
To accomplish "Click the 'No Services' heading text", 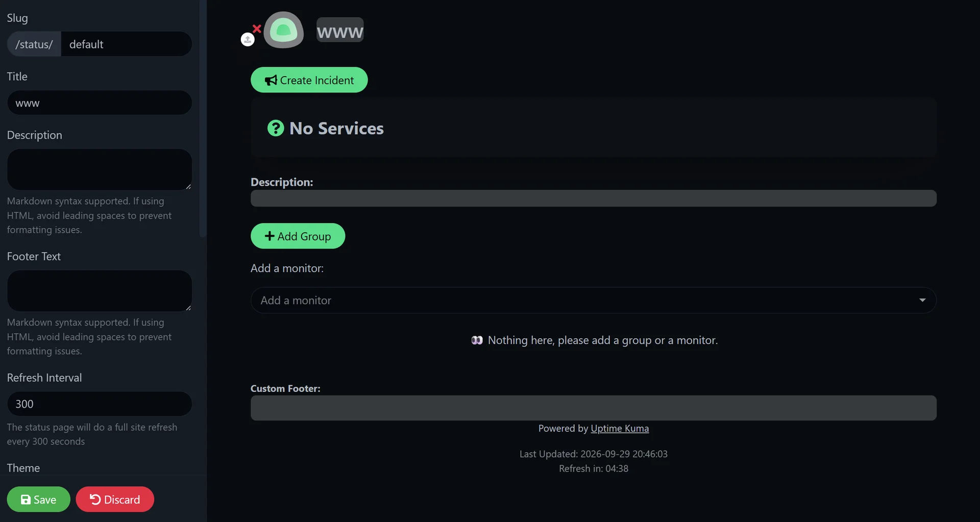I will [x=336, y=129].
